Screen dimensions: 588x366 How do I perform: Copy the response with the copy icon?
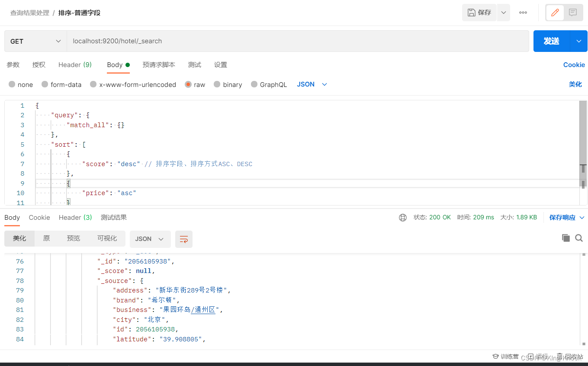pyautogui.click(x=566, y=238)
